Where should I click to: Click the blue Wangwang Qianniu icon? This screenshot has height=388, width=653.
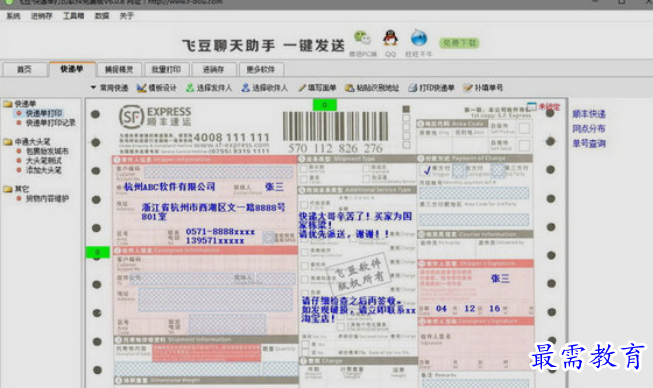[x=419, y=38]
